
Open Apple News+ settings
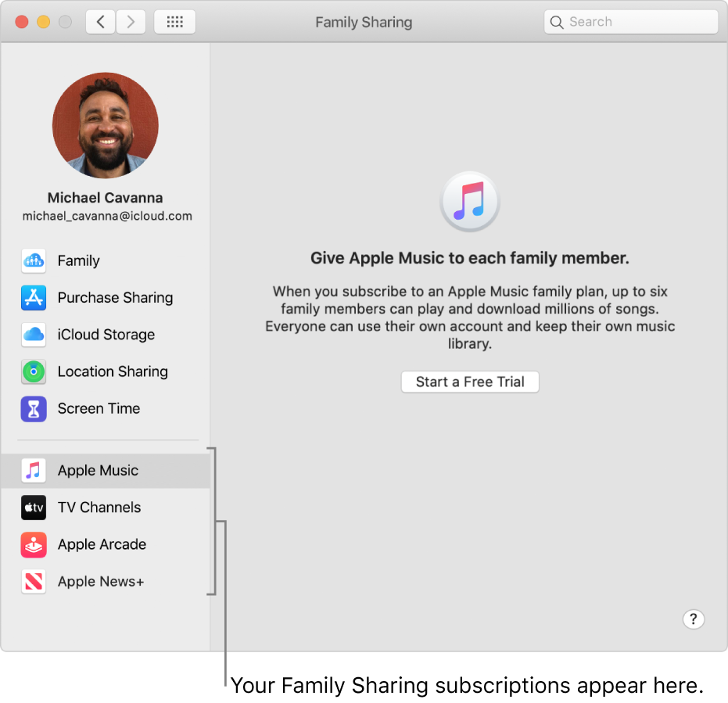(101, 582)
